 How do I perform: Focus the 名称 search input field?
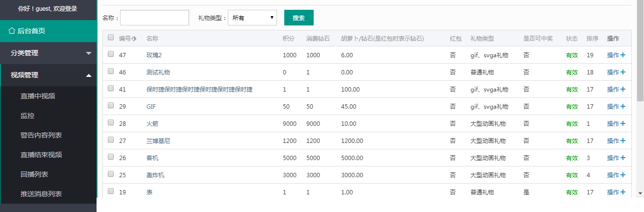[154, 18]
